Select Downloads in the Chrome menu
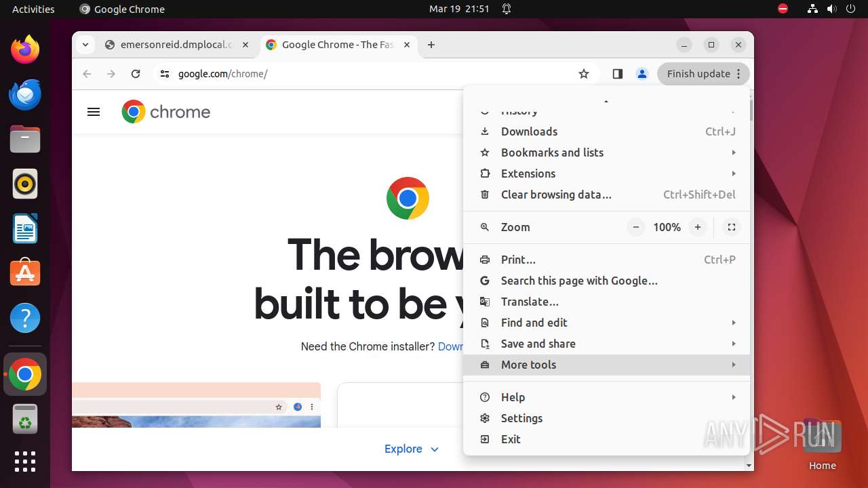 [607, 131]
